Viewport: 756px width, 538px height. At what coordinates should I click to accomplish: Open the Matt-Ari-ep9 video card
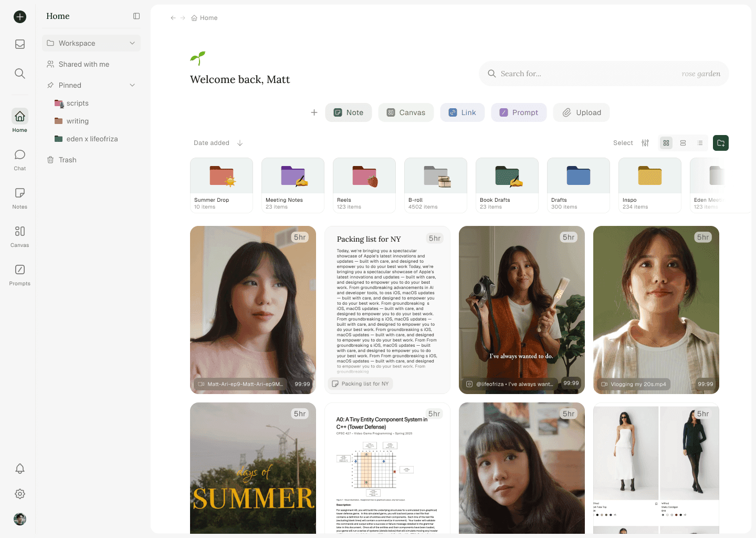point(253,310)
